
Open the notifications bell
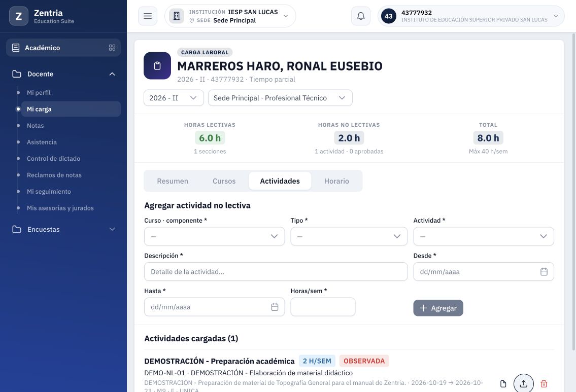(361, 16)
